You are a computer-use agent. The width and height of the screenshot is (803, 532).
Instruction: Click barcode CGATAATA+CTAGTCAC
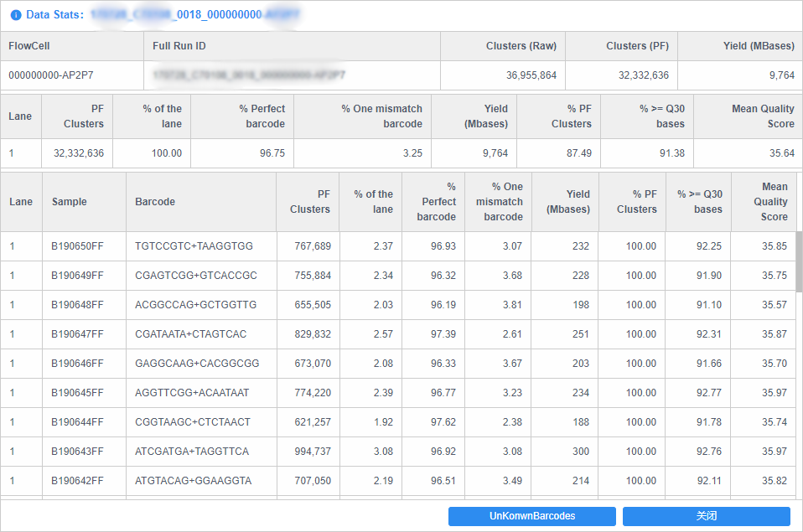190,333
